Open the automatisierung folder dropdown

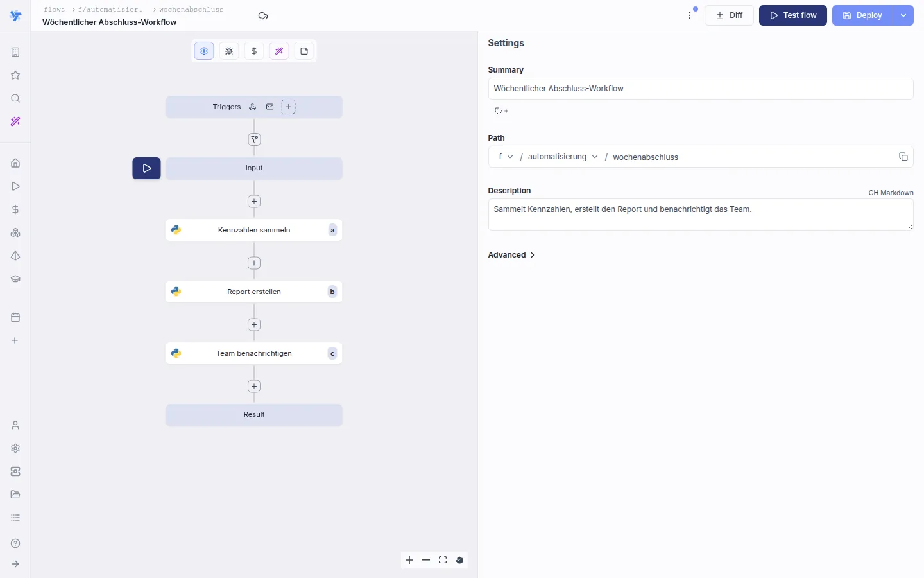tap(563, 157)
